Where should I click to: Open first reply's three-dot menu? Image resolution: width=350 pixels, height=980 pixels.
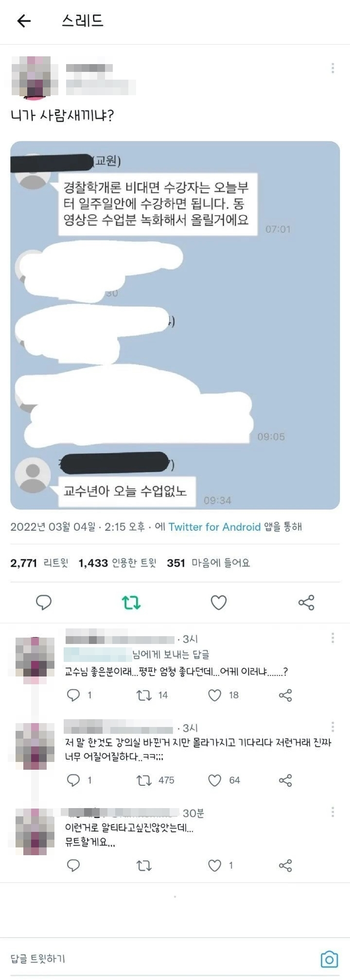coord(332,638)
